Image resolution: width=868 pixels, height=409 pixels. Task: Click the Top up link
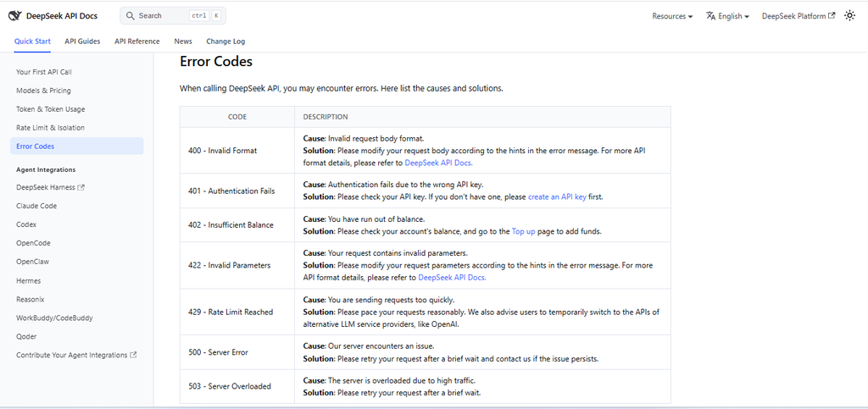pos(523,231)
